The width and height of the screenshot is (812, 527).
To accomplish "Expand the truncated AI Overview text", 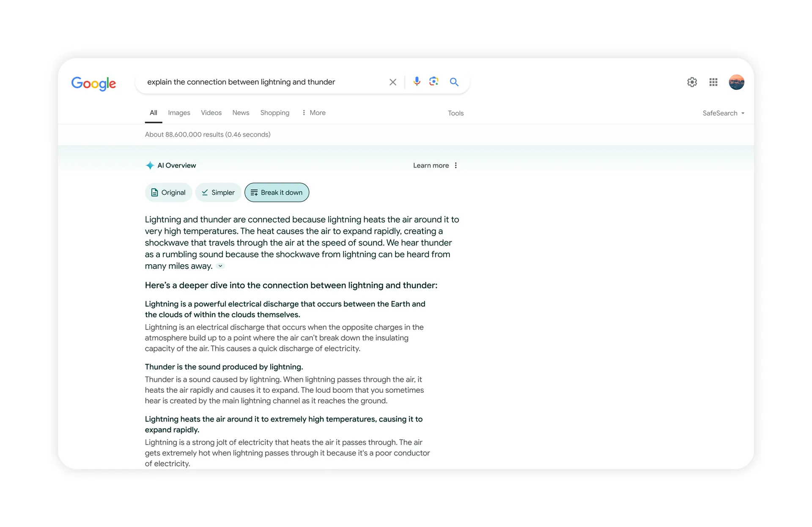I will point(220,266).
